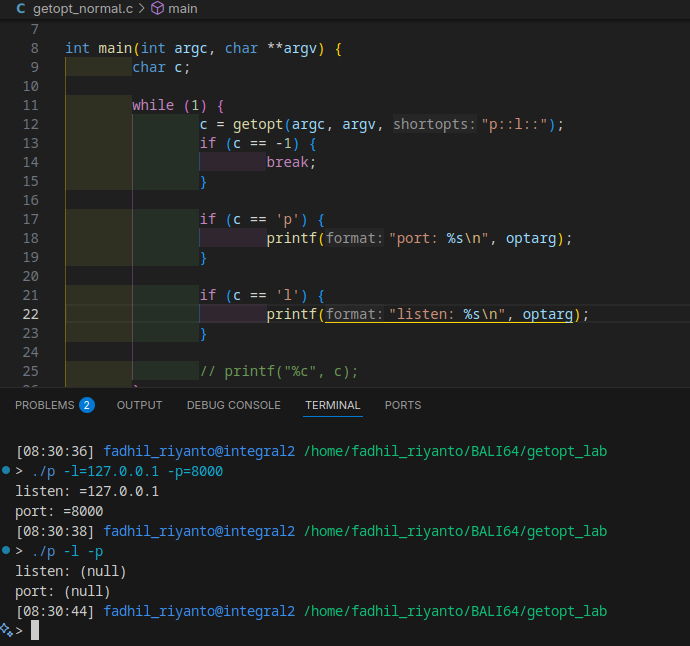This screenshot has height=646, width=690.
Task: Click the main symbol cube icon
Action: pos(157,9)
